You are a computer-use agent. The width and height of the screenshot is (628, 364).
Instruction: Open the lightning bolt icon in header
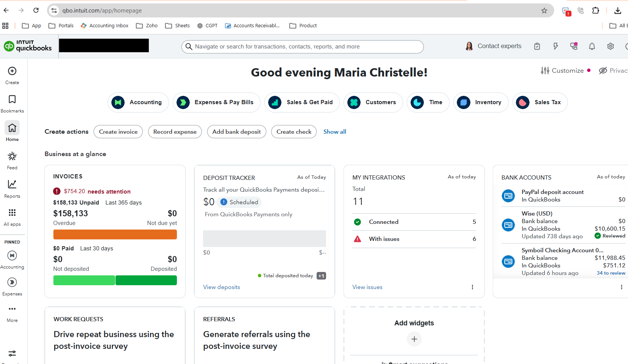click(556, 46)
